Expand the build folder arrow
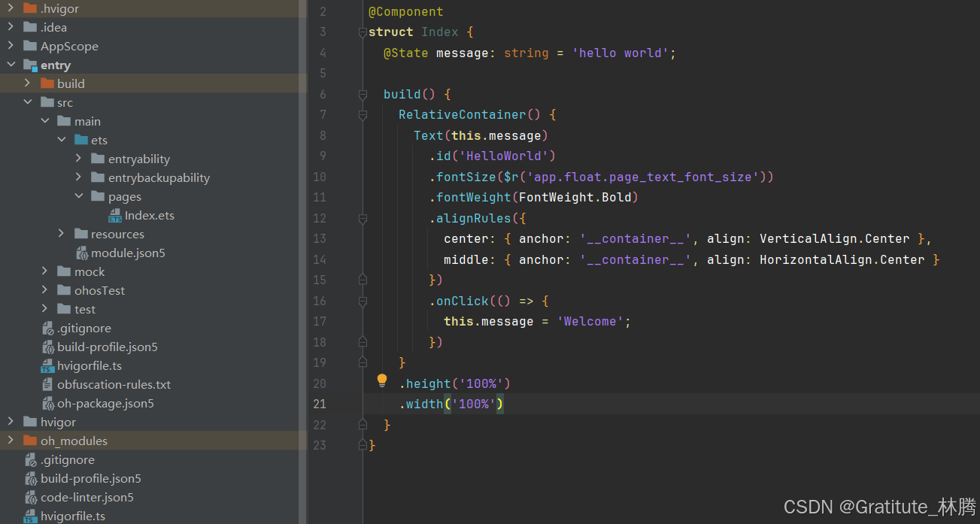The image size is (980, 524). (28, 83)
